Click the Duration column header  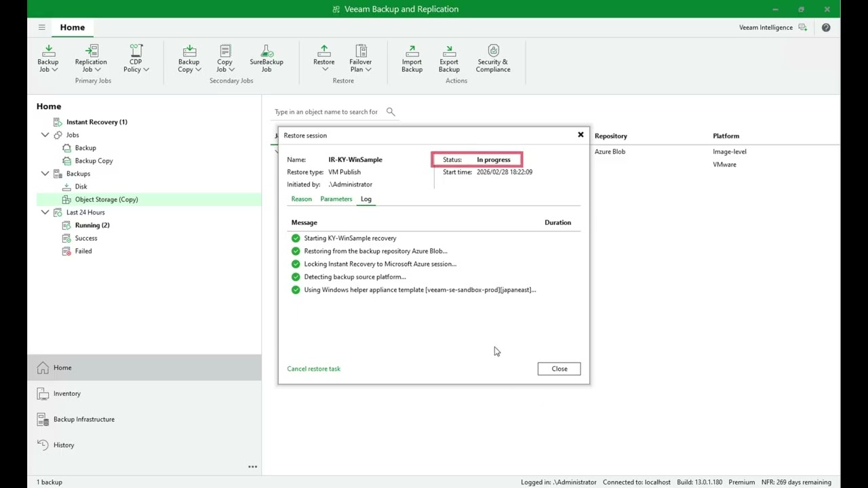point(558,222)
